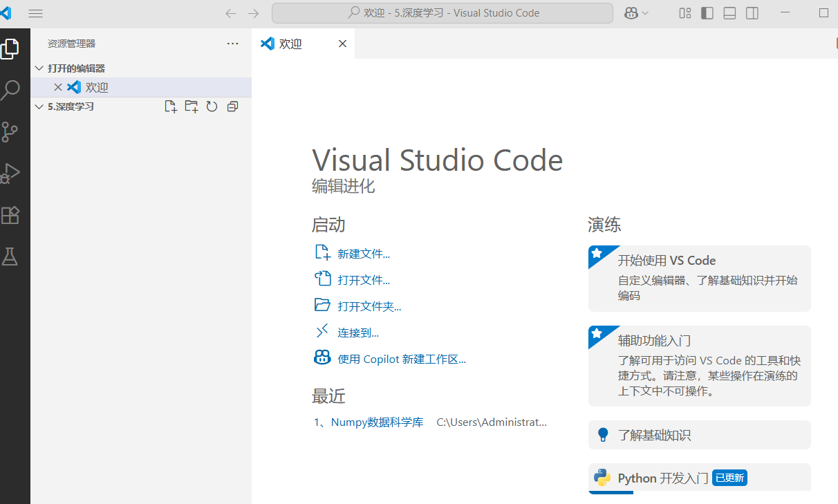Go forward with the right arrow
This screenshot has height=504, width=838.
click(253, 13)
